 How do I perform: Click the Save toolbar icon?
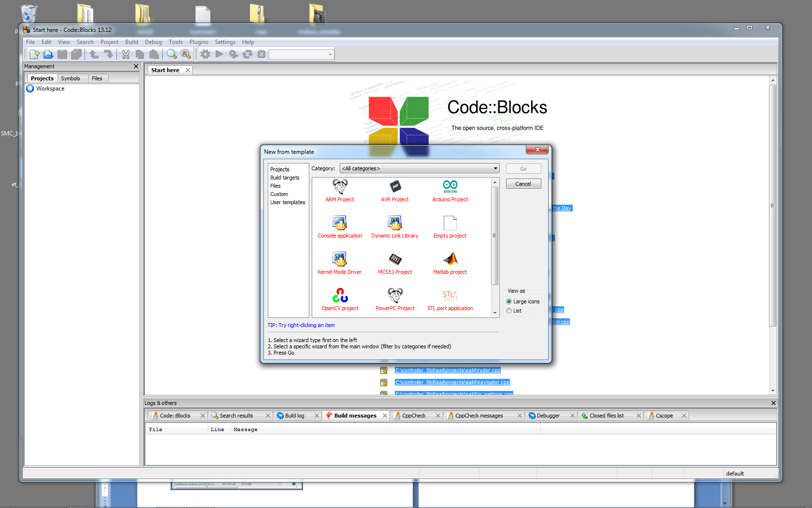coord(62,54)
